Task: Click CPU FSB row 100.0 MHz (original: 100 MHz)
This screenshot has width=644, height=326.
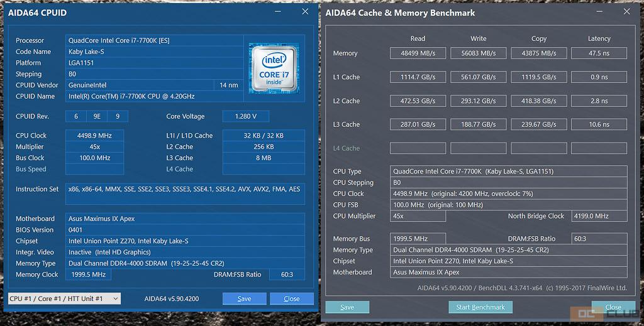Action: 508,205
